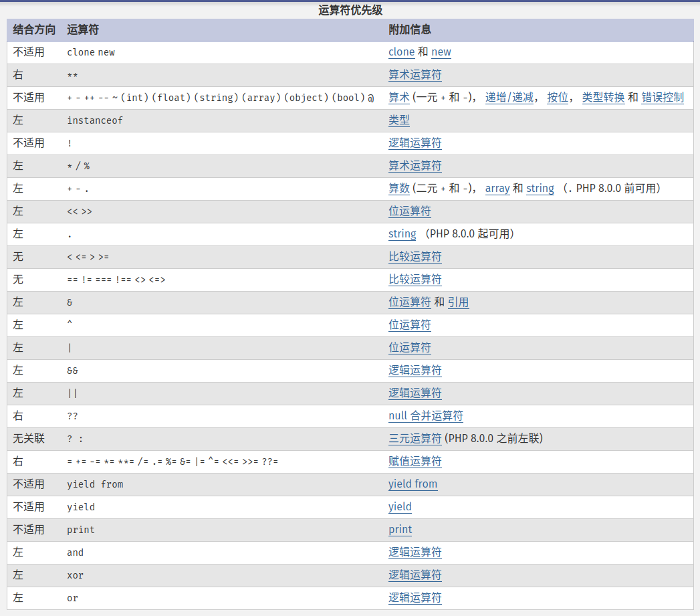Click 逻辑运算符 link in the 'and' row

[x=415, y=552]
